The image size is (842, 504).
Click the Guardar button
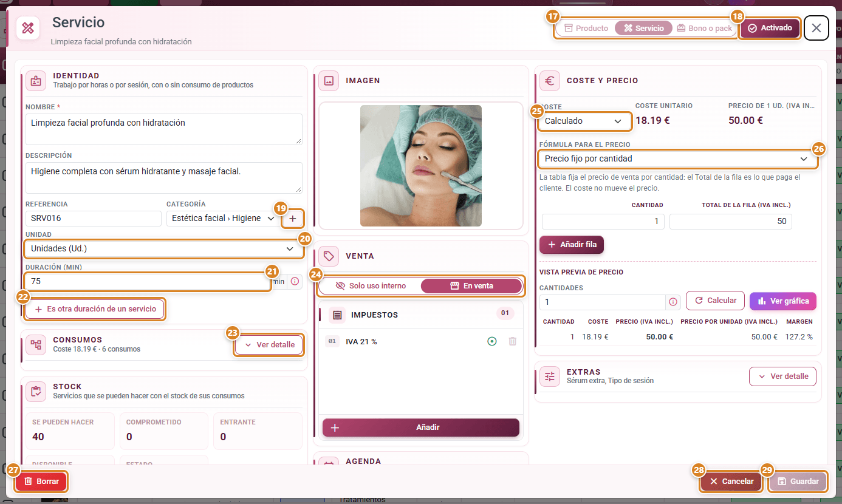point(798,482)
